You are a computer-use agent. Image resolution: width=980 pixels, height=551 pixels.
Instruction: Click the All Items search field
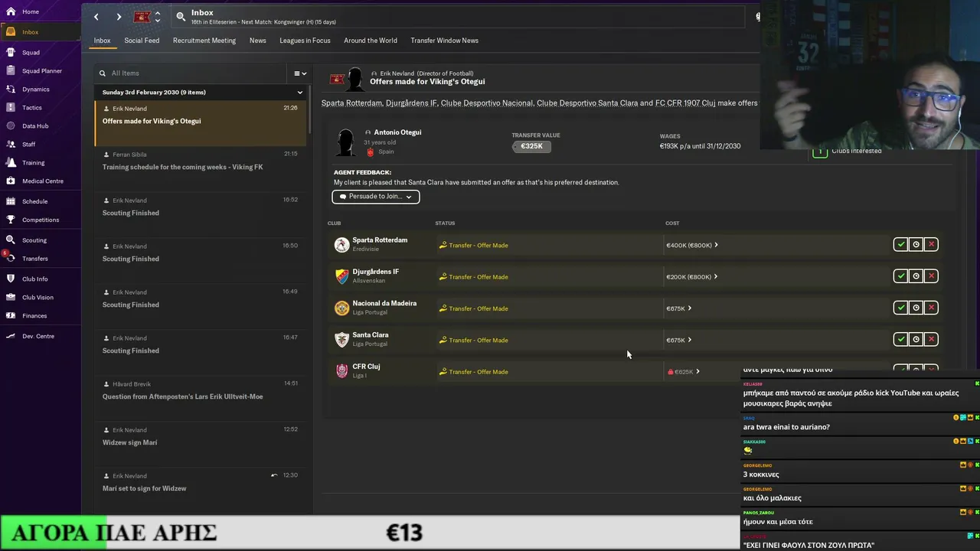tap(191, 73)
